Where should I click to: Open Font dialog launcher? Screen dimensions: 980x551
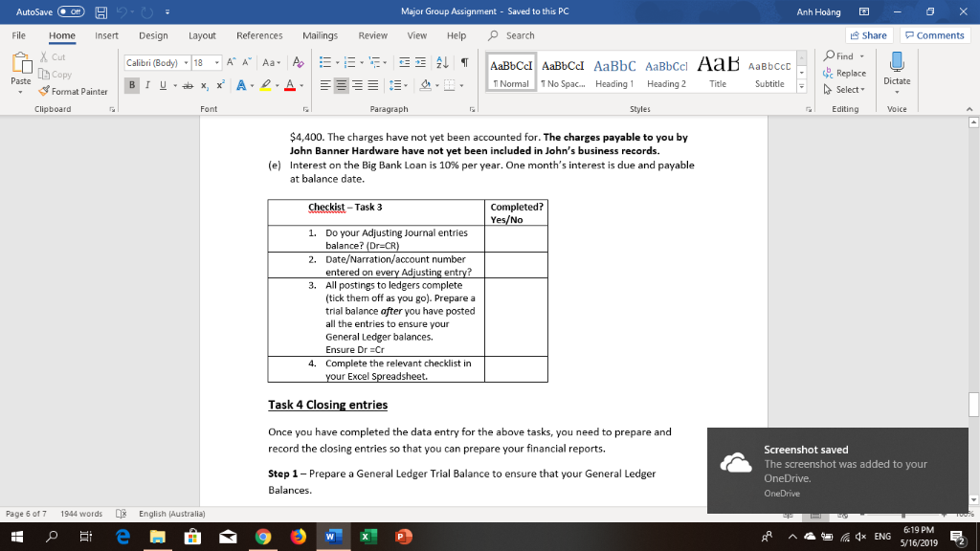click(x=305, y=109)
